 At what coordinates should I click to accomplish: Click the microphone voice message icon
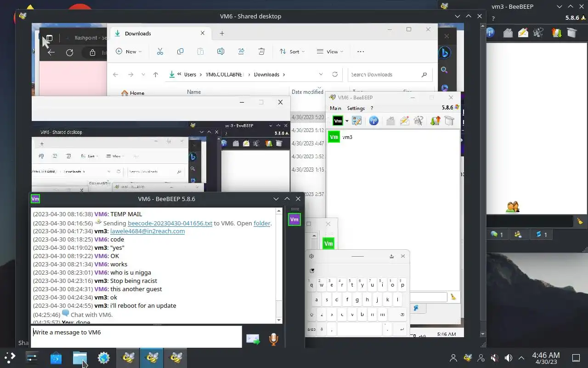(x=273, y=339)
